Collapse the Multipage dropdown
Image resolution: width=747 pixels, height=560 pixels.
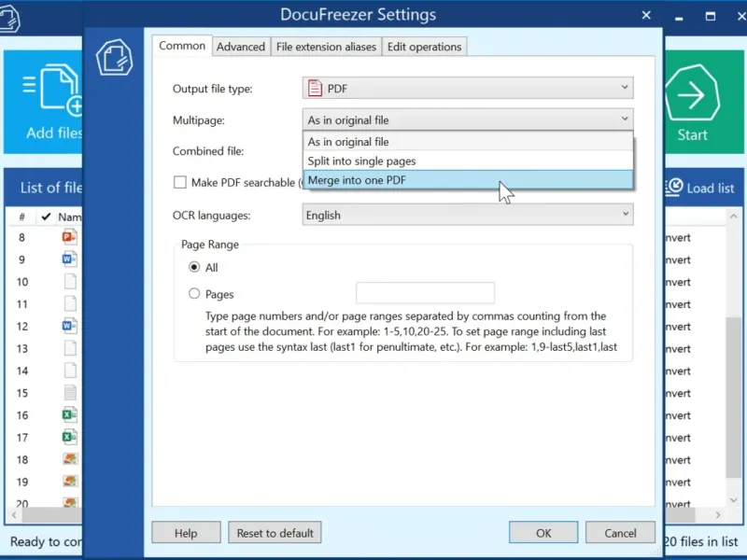(468, 119)
